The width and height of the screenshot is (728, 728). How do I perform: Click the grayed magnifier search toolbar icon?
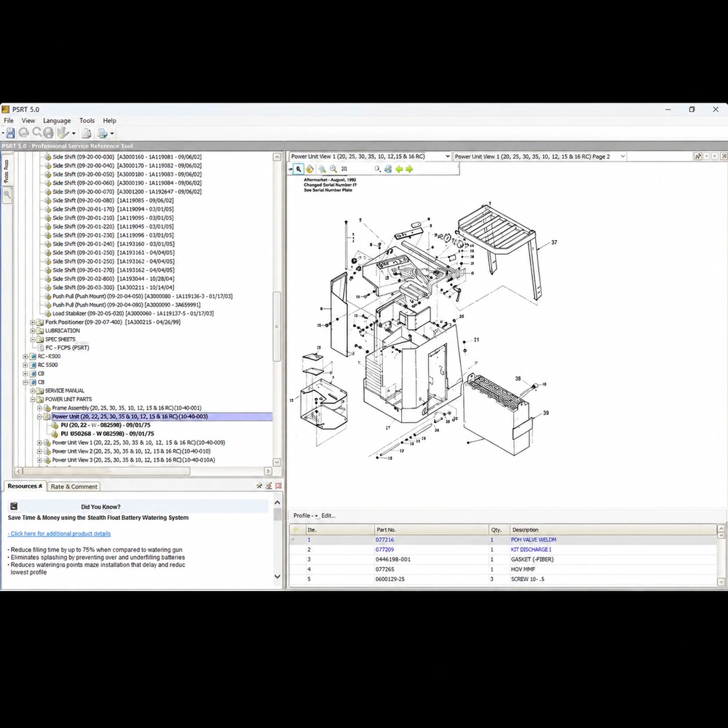pos(36,132)
